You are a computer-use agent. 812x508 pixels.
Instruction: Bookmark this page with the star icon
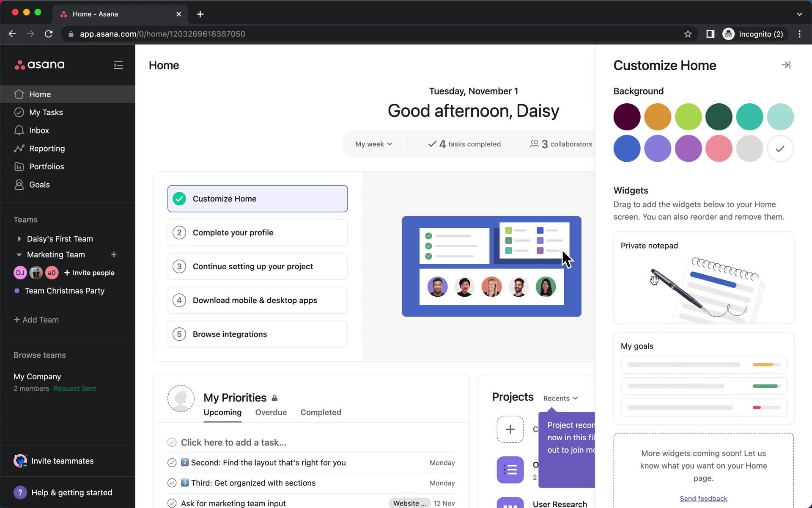tap(688, 34)
